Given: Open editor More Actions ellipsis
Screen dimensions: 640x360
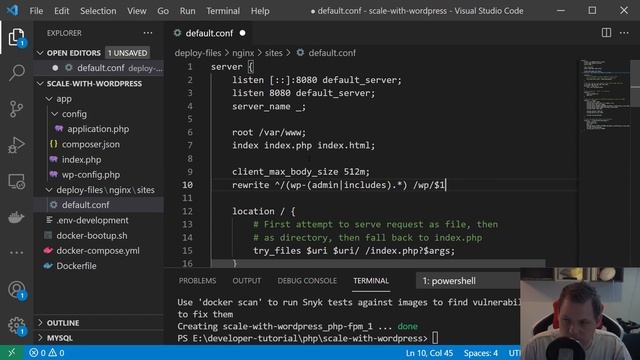Looking at the screenshot, I should coord(624,33).
